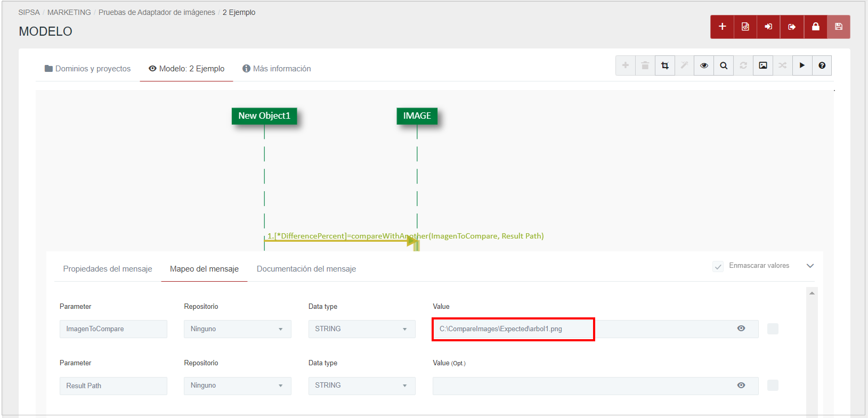Viewport: 868px width, 418px height.
Task: Tick the checkbox beside the ImagenToCompare value
Action: [773, 329]
